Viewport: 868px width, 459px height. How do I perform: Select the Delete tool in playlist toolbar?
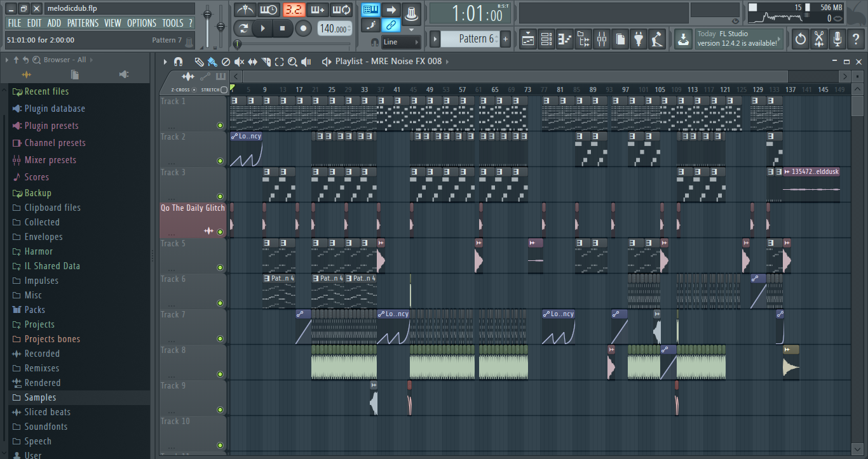pos(226,62)
